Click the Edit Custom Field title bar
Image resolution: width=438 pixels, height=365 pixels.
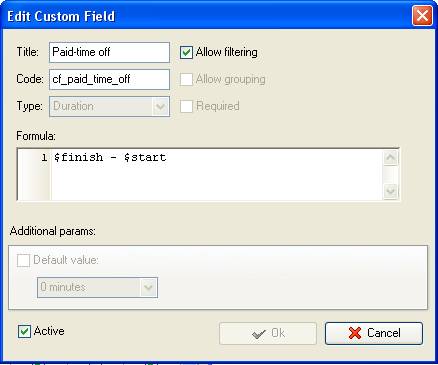click(207, 16)
